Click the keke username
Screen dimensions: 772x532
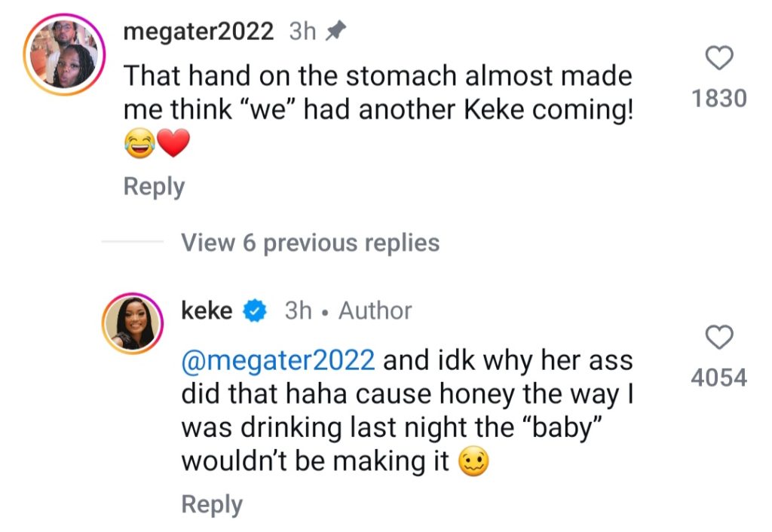click(x=207, y=310)
